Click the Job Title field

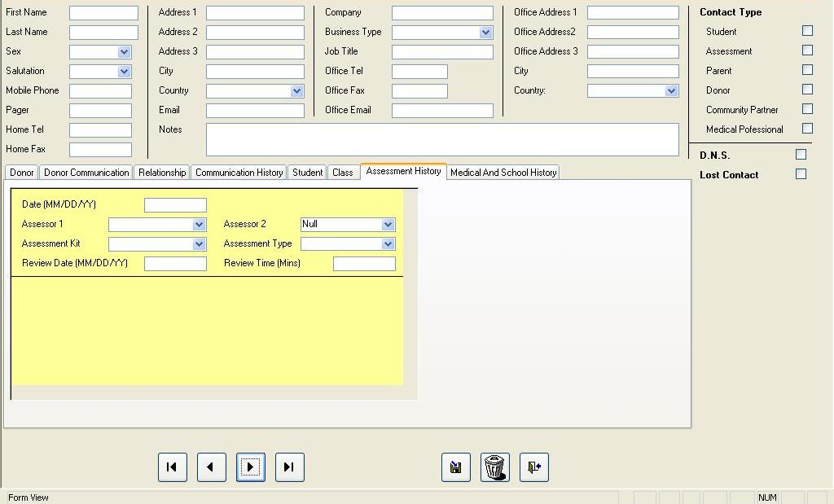(x=442, y=52)
